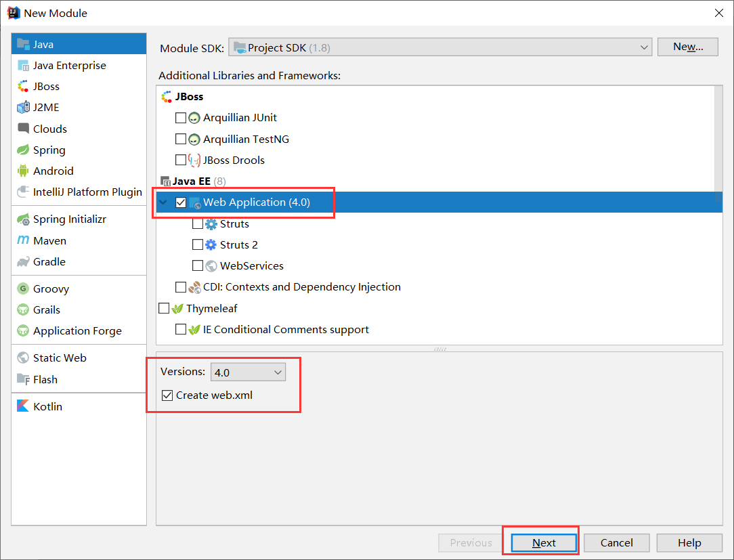The height and width of the screenshot is (560, 734).
Task: Check IE Conditional Comments support checkbox
Action: tap(181, 330)
